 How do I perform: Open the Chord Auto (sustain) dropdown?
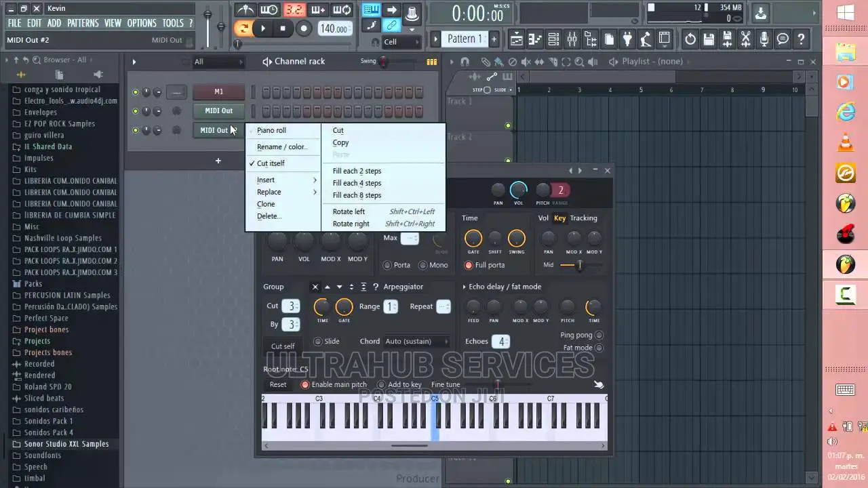[x=416, y=342]
